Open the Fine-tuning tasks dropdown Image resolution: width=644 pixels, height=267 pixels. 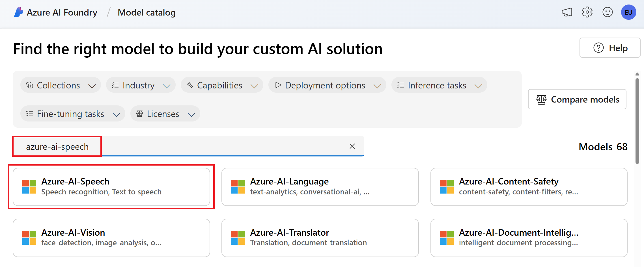[72, 114]
